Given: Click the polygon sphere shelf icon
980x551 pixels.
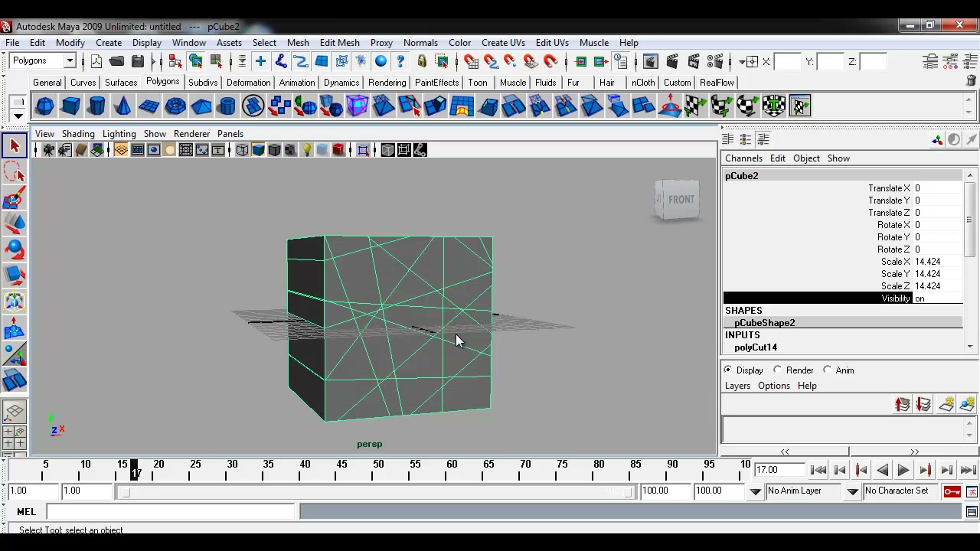Looking at the screenshot, I should click(44, 106).
